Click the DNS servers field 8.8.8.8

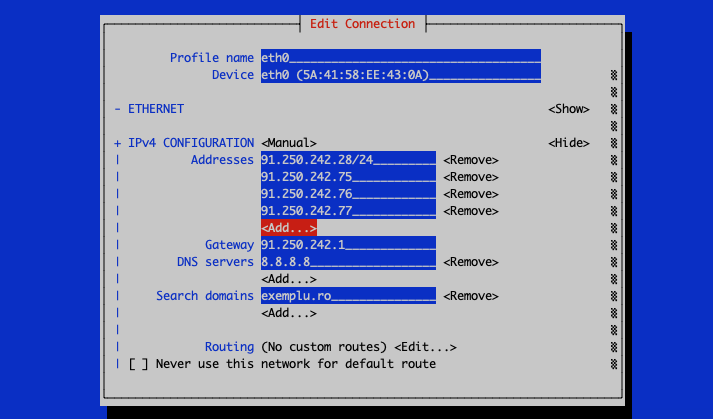coord(348,262)
